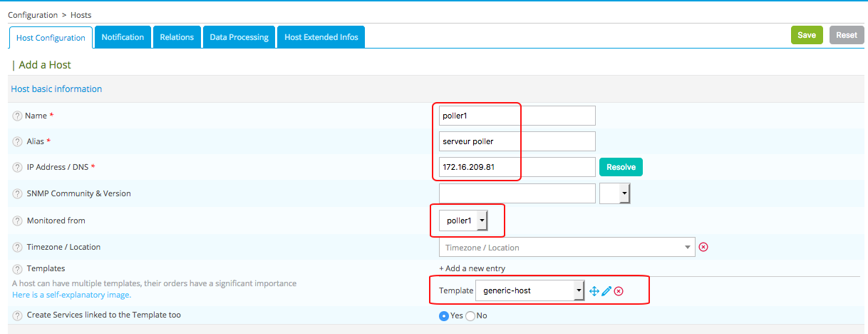Click the pencil edit icon for the template
The height and width of the screenshot is (334, 868).
[606, 291]
